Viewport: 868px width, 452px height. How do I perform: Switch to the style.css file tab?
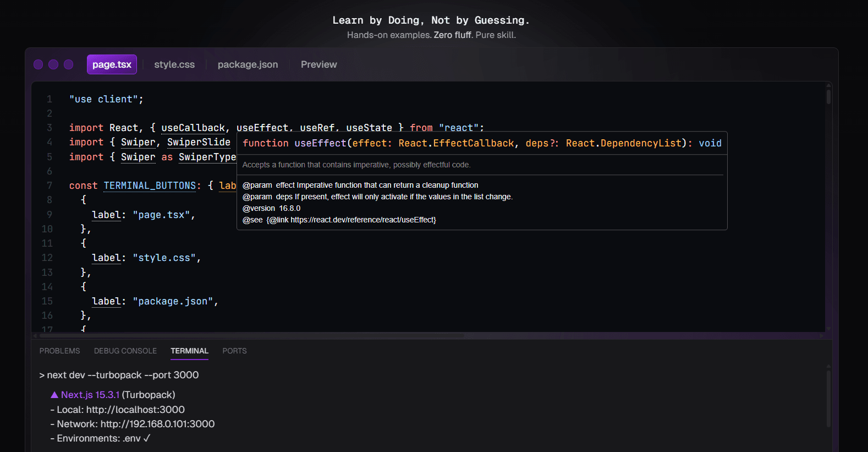(174, 64)
